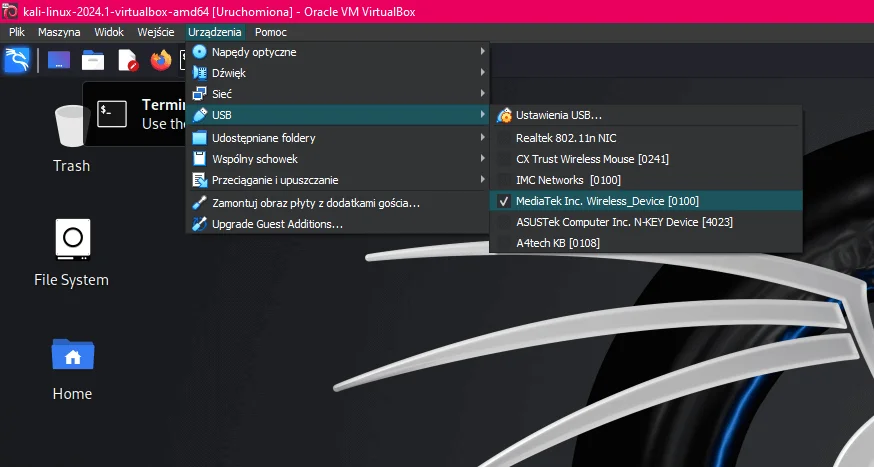Tick checkbox next to IMC Networks [0100]
Screen dimensions: 874x467
(x=504, y=180)
